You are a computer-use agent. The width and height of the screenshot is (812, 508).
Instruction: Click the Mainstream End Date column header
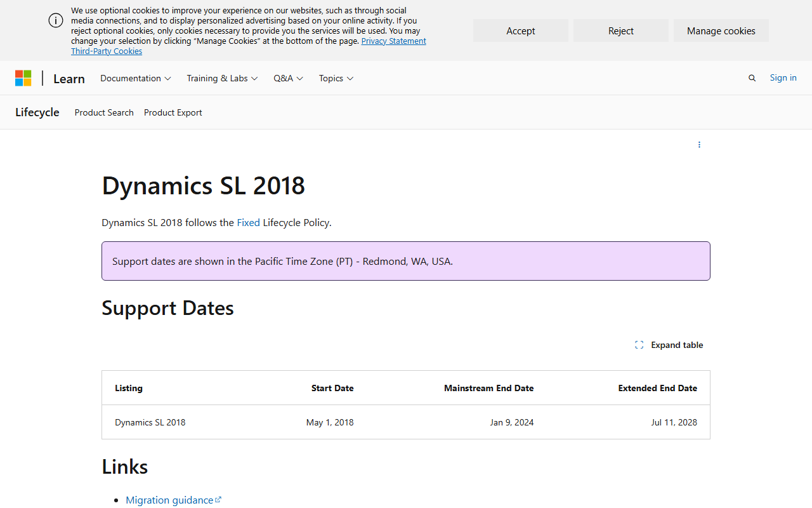[x=489, y=388]
